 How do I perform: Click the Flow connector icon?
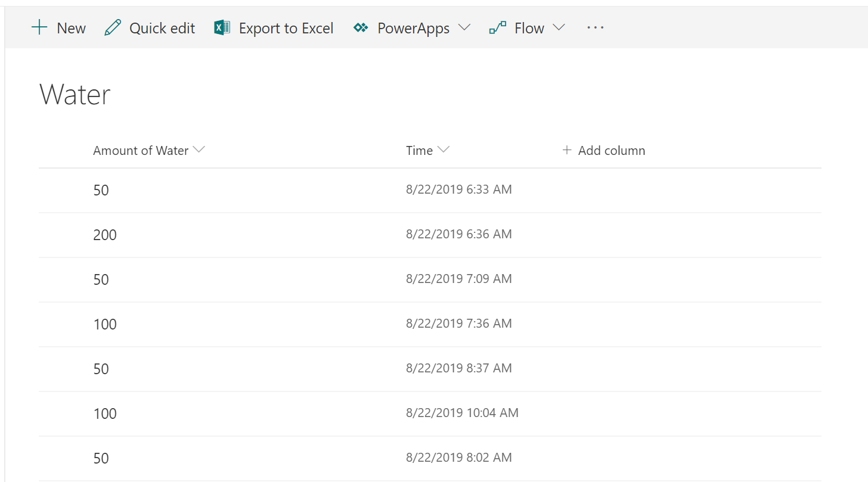[x=497, y=28]
